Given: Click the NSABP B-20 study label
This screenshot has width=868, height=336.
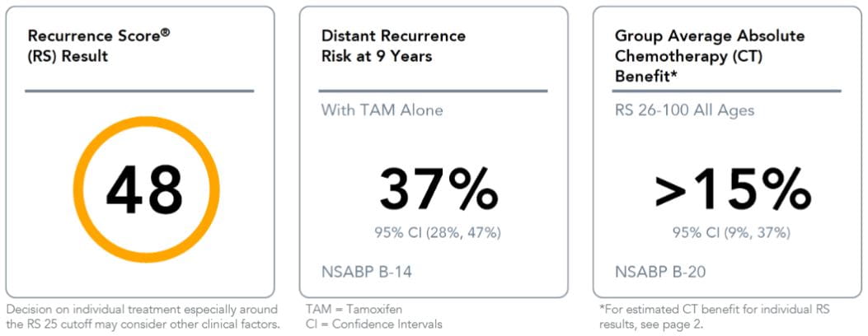Looking at the screenshot, I should [661, 272].
